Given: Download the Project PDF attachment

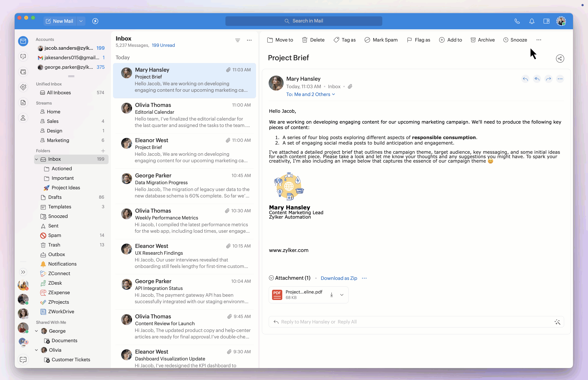Looking at the screenshot, I should [332, 295].
